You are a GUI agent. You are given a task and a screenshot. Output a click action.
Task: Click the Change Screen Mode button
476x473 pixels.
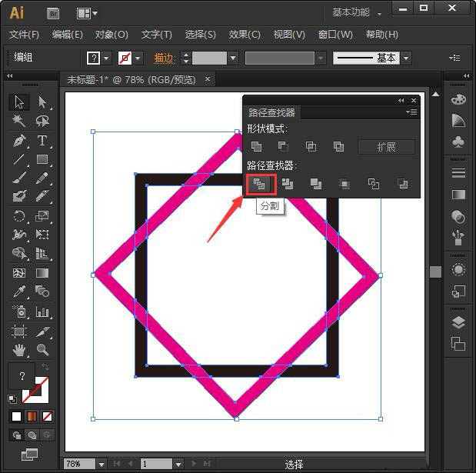tap(29, 455)
